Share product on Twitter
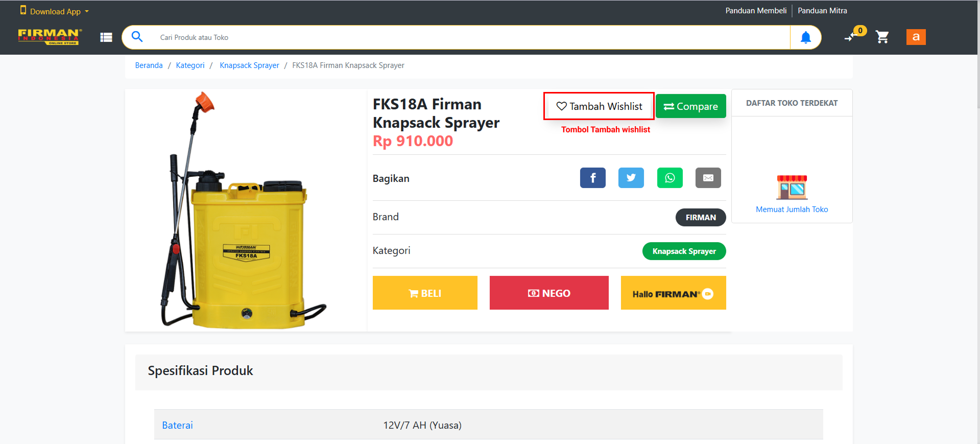This screenshot has height=444, width=980. coord(631,178)
